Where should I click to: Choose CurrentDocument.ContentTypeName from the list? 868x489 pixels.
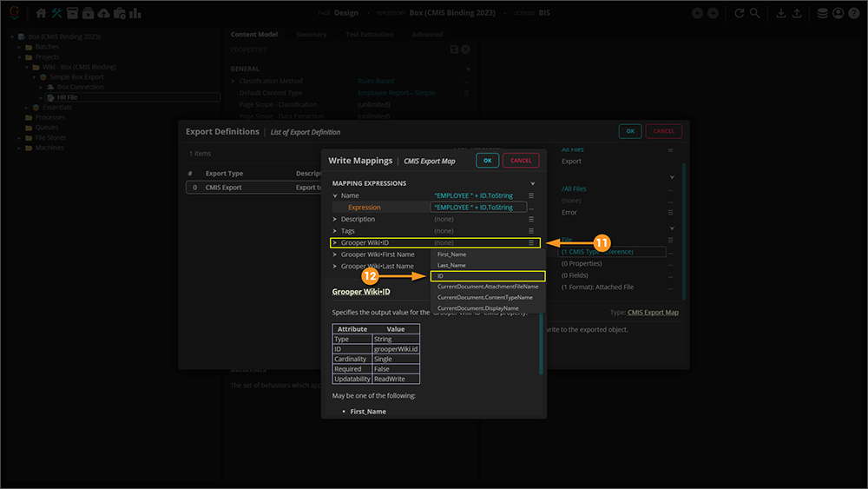[x=487, y=297]
